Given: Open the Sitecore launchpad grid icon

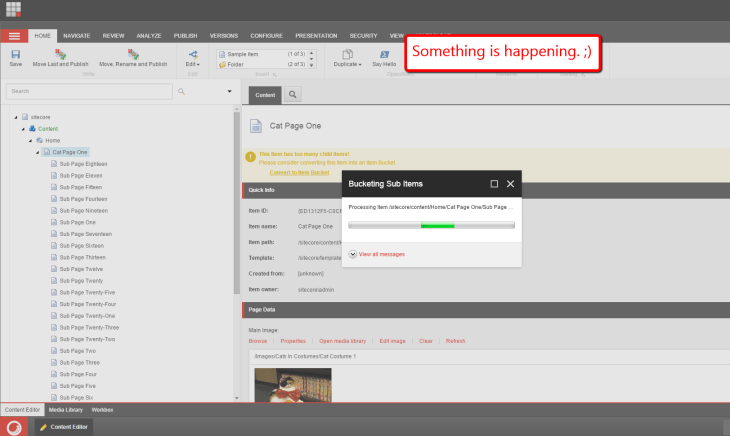Looking at the screenshot, I should (14, 10).
